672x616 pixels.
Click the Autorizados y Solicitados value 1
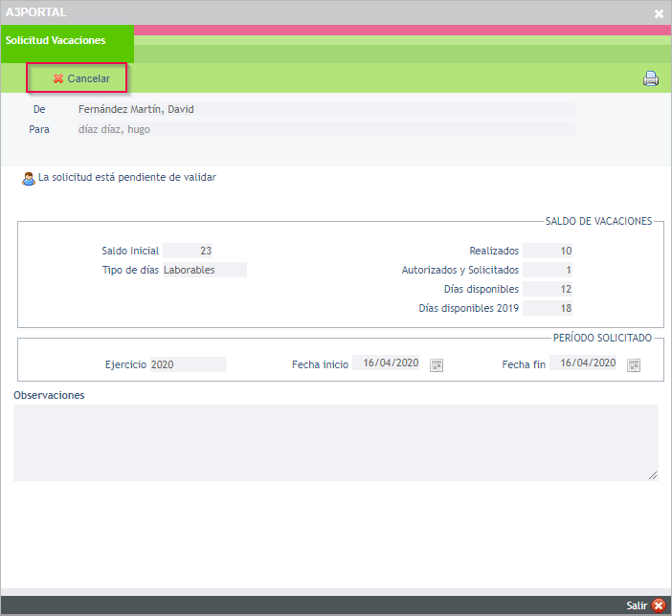(x=548, y=270)
